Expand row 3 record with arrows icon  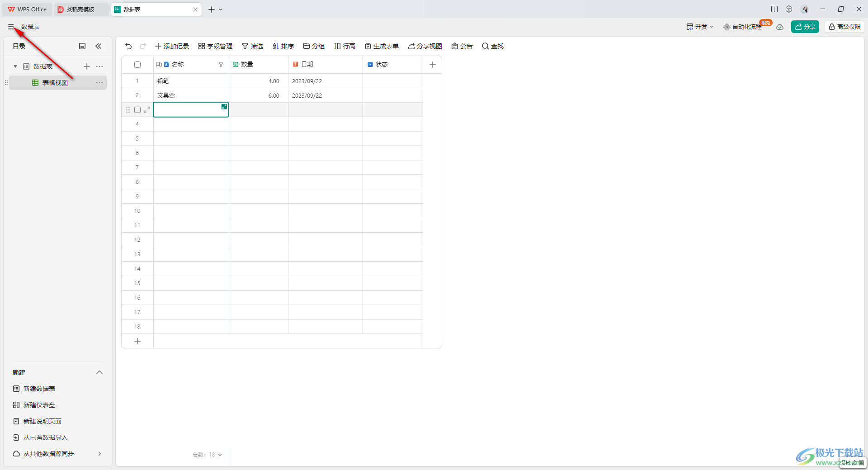coord(147,110)
